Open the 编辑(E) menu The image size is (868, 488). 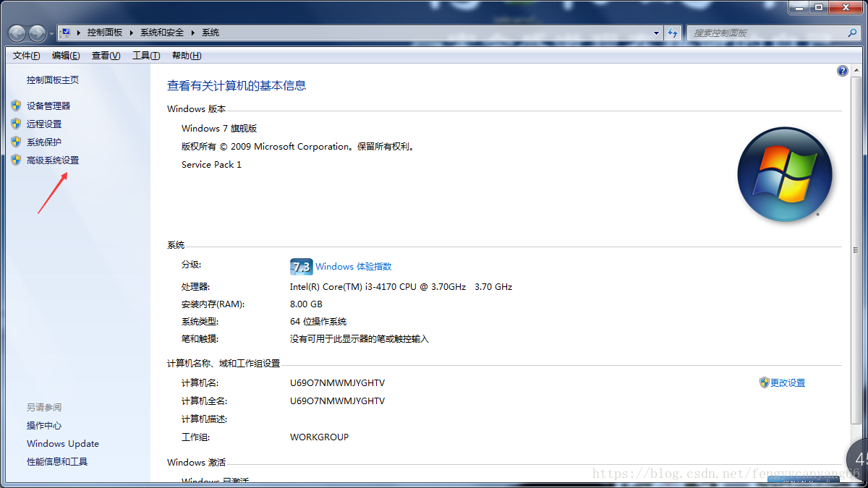(x=66, y=56)
